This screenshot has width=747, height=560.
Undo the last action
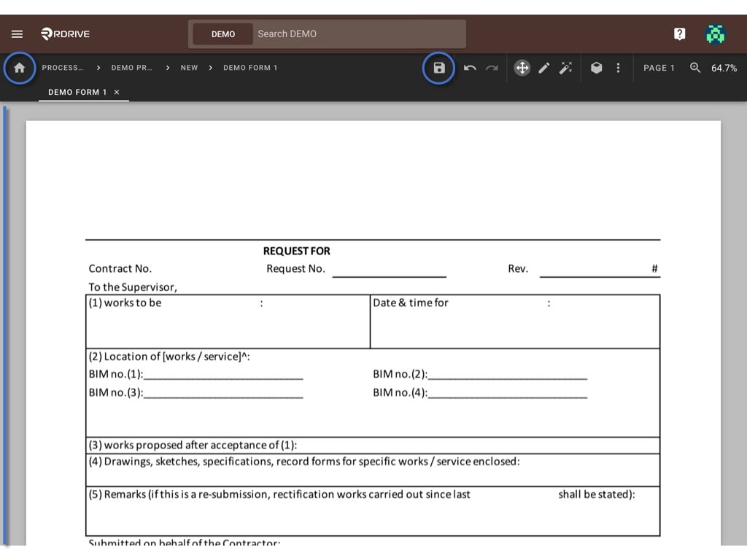[470, 68]
